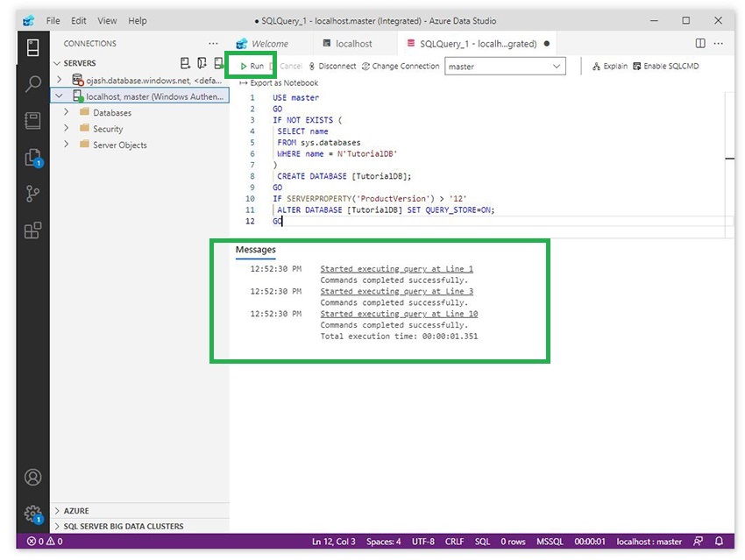
Task: Click the Show Active Connections icon
Action: tap(218, 63)
